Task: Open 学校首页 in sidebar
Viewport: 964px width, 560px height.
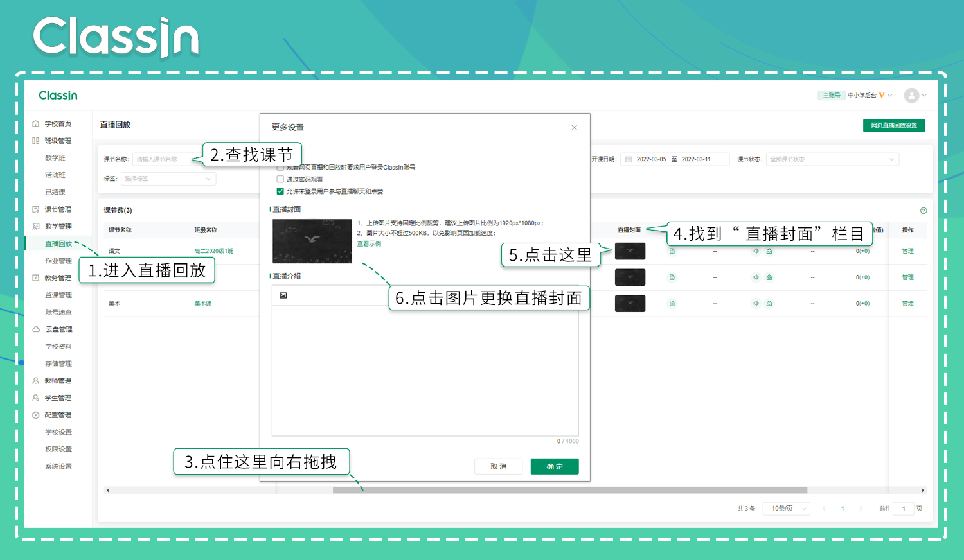Action: [x=58, y=124]
